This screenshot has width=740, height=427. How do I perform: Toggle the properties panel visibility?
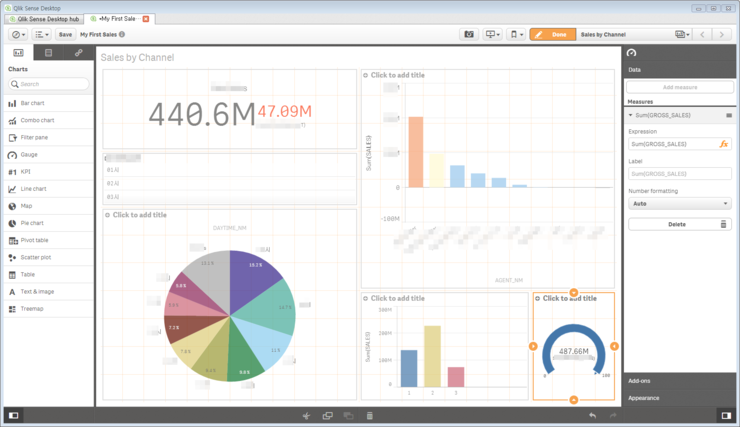(726, 416)
